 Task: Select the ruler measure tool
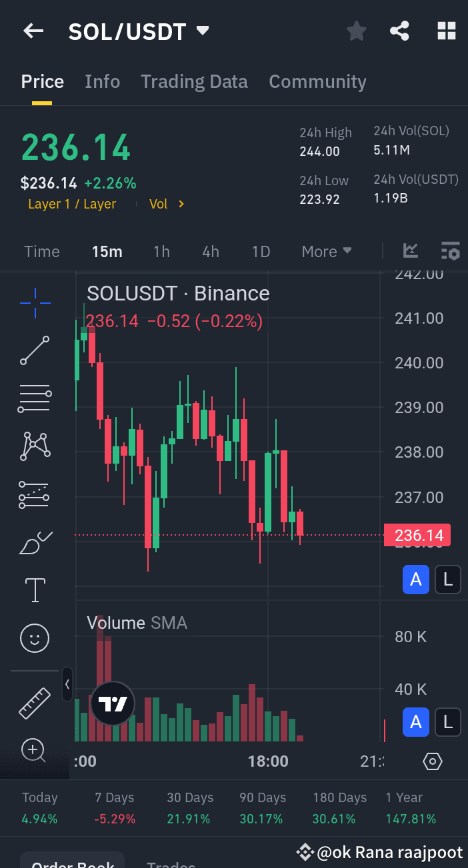point(35,703)
